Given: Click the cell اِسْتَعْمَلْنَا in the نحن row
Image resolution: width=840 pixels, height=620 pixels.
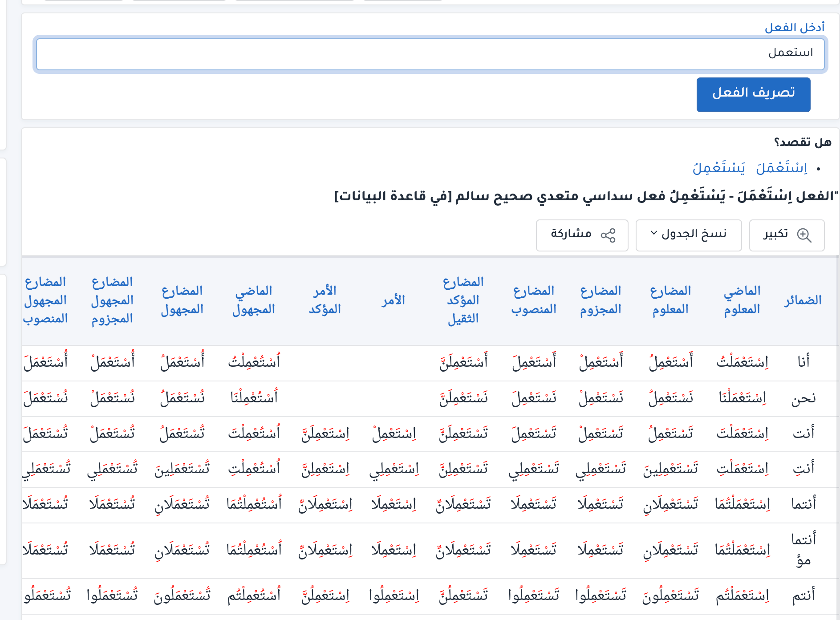Looking at the screenshot, I should coord(742,397).
